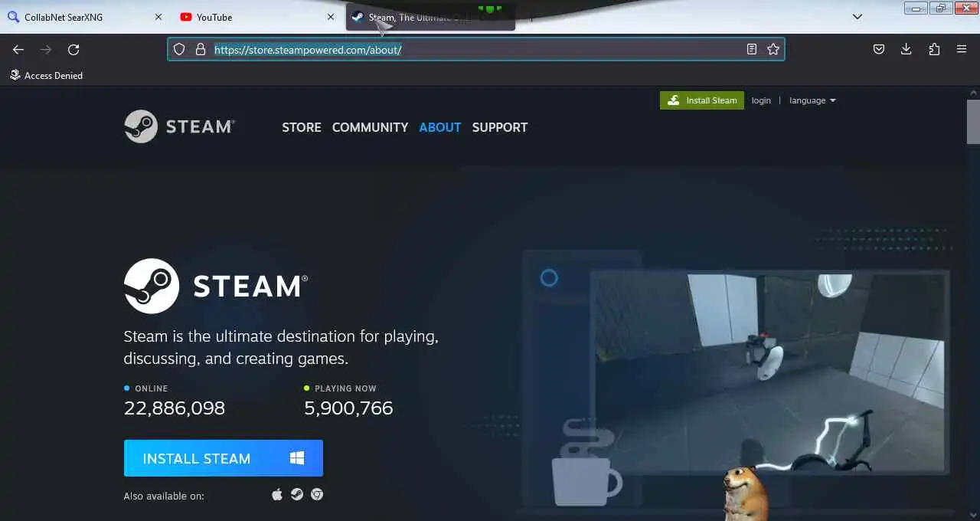Viewport: 980px width, 521px height.
Task: Go back using the browser back arrow
Action: click(x=18, y=49)
